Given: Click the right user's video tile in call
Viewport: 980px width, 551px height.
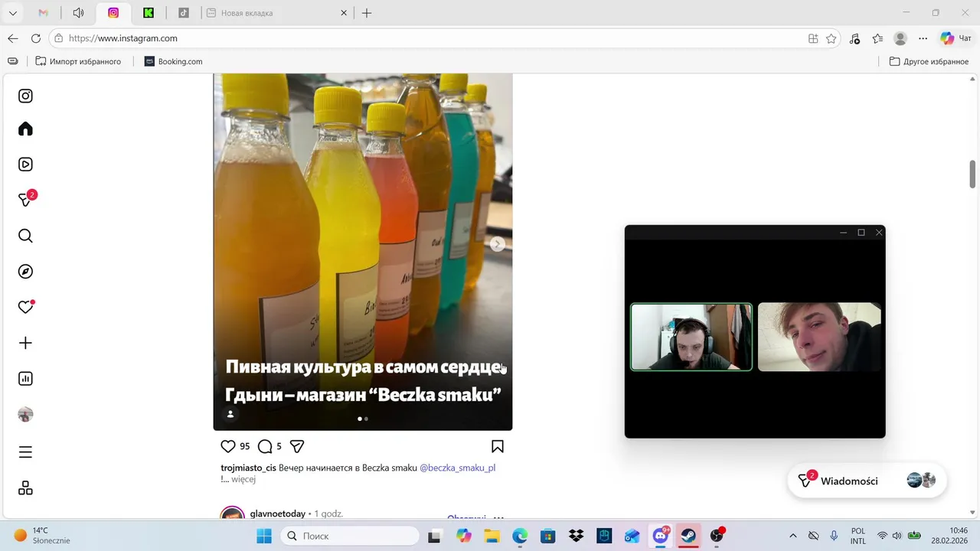Looking at the screenshot, I should tap(819, 337).
